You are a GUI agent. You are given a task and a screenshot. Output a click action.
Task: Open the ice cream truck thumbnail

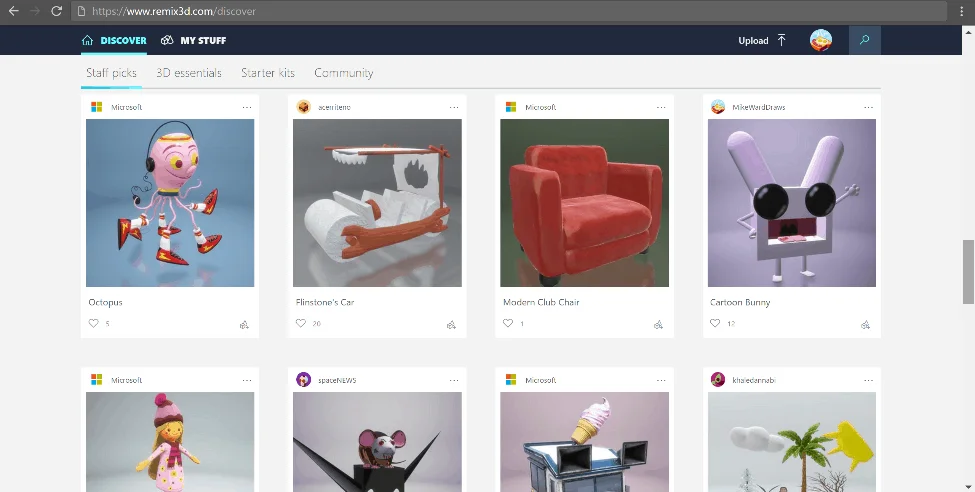tap(585, 442)
